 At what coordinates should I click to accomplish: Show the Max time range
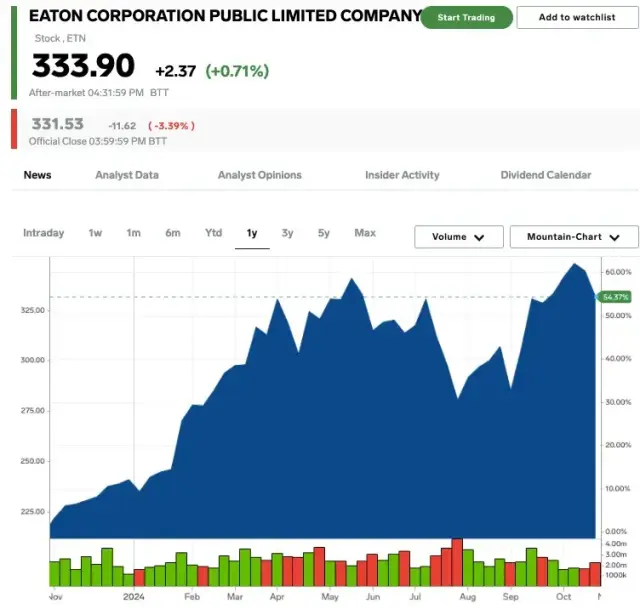(365, 233)
